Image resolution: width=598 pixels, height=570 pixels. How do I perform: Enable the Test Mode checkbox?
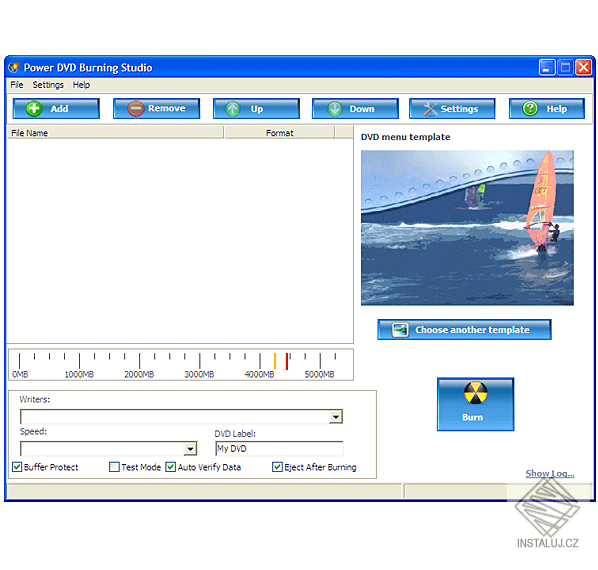click(114, 467)
